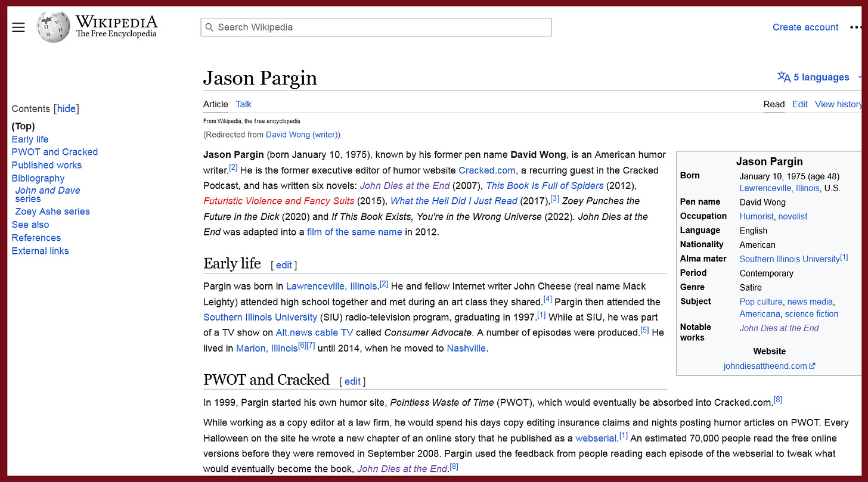Click the language translation icon
Viewport: 868px width, 482px height.
pos(784,77)
